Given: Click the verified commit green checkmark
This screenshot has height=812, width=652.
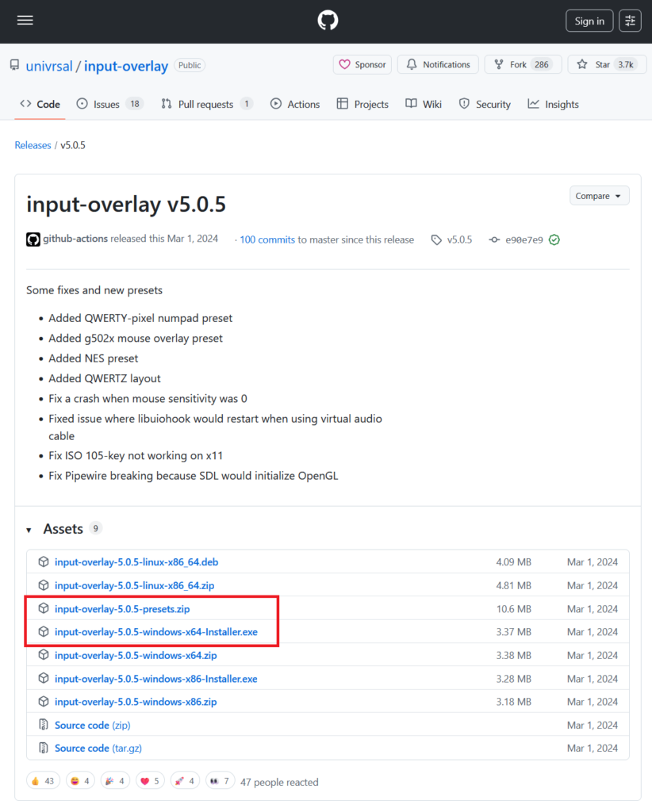Looking at the screenshot, I should pos(554,239).
